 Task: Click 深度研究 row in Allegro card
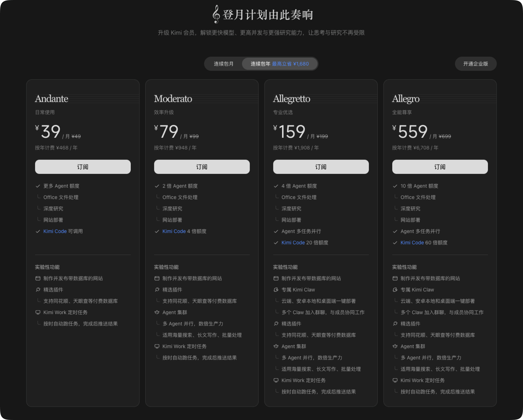click(x=411, y=209)
